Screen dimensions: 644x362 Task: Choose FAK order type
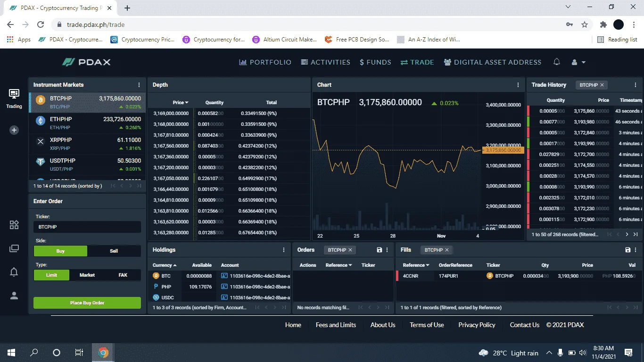[x=123, y=275]
